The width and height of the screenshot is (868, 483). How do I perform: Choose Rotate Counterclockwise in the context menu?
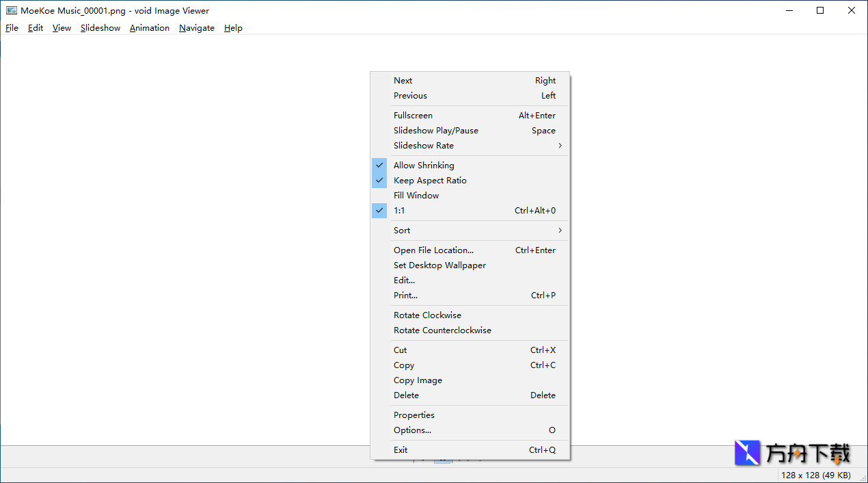[x=442, y=330]
